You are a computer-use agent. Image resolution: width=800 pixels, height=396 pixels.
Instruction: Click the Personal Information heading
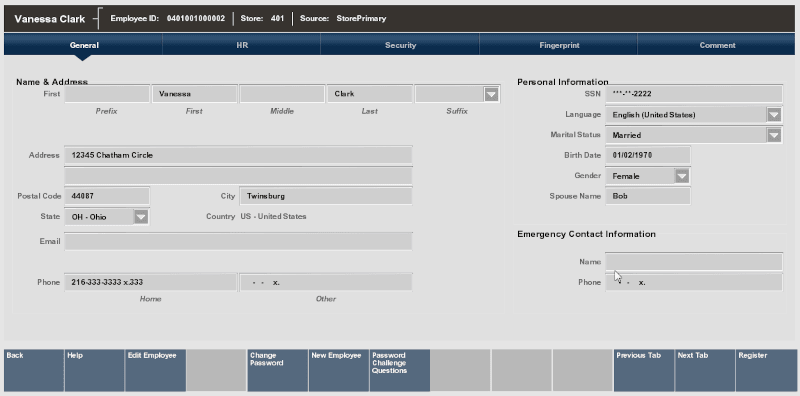(x=563, y=82)
